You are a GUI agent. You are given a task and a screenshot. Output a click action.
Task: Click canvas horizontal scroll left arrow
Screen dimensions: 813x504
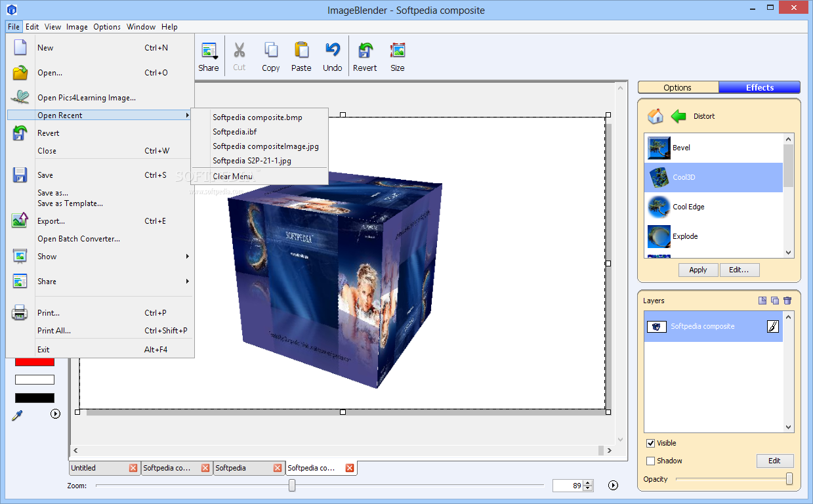tap(75, 451)
